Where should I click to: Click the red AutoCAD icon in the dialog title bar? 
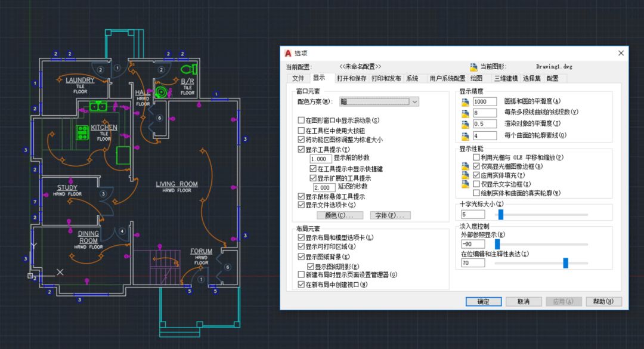coord(288,52)
